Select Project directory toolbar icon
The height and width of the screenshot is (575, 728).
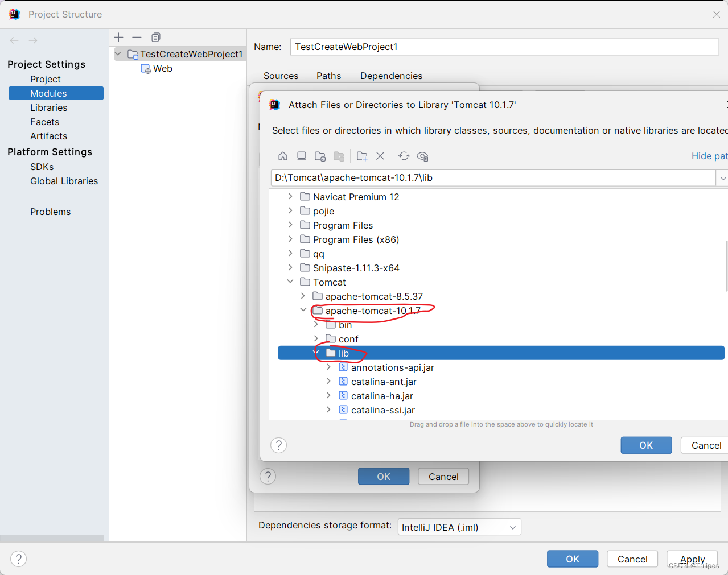[320, 156]
